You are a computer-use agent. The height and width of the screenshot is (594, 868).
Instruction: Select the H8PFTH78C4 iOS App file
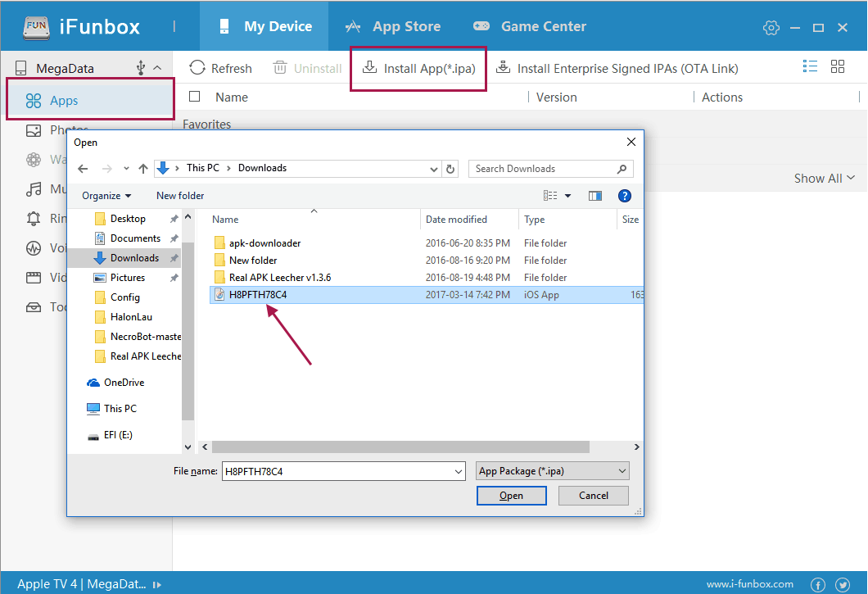[x=427, y=295]
